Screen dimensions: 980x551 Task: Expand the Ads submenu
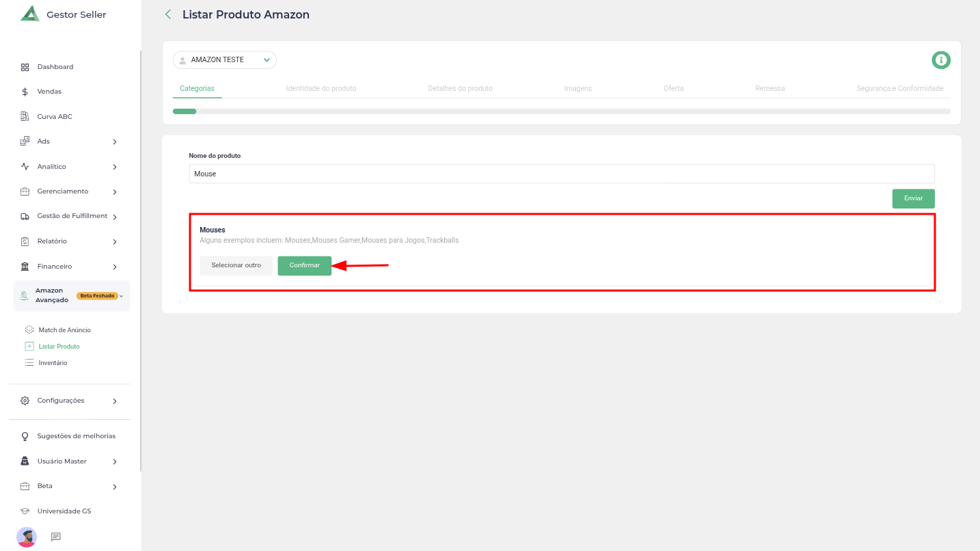pos(114,142)
